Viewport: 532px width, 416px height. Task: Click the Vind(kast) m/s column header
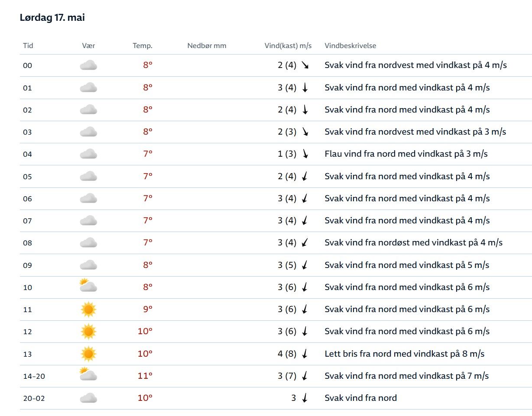(288, 45)
